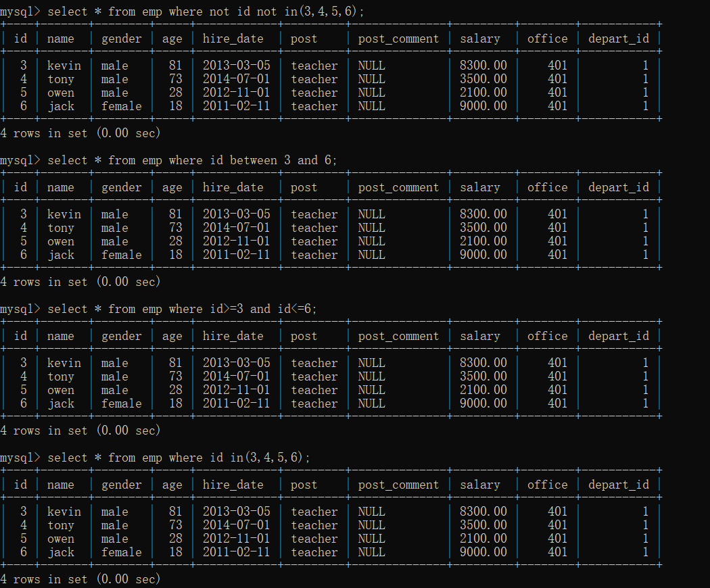Click "depart_id" header in the last result table
This screenshot has height=588, width=710.
tap(619, 485)
